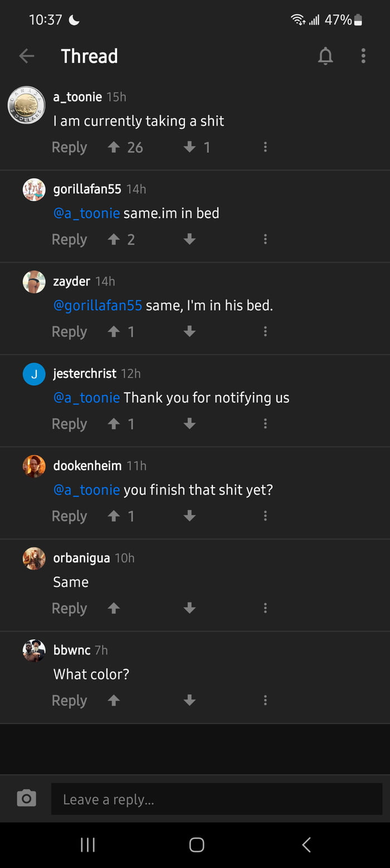This screenshot has width=390, height=868.
Task: Tap Reply under jesterchrist's comment
Action: (69, 423)
